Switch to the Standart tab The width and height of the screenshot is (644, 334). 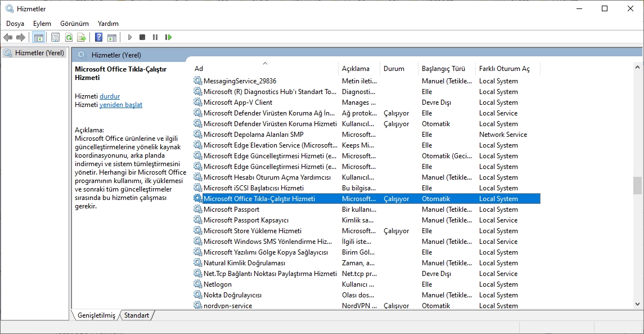(137, 315)
